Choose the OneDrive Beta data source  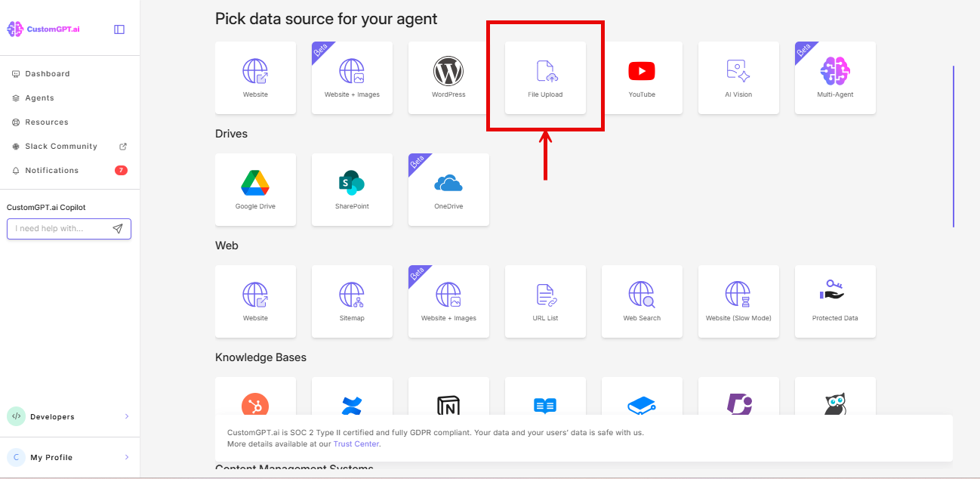tap(448, 189)
